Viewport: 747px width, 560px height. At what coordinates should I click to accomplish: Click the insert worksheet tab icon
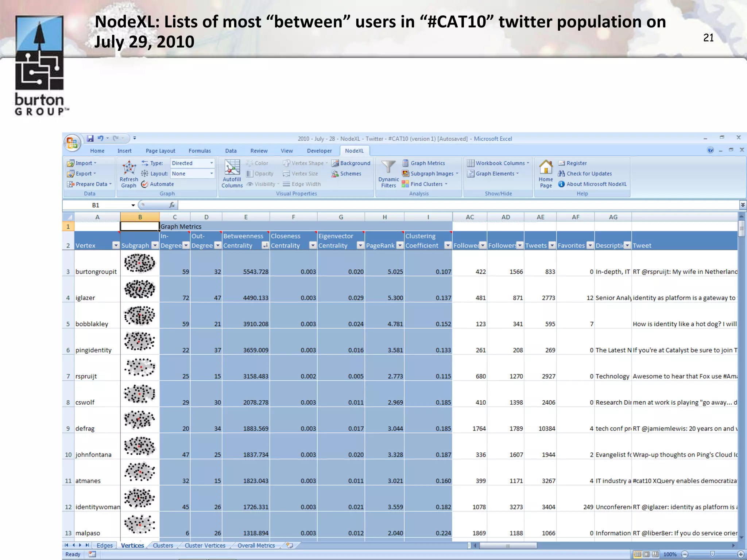click(x=290, y=545)
